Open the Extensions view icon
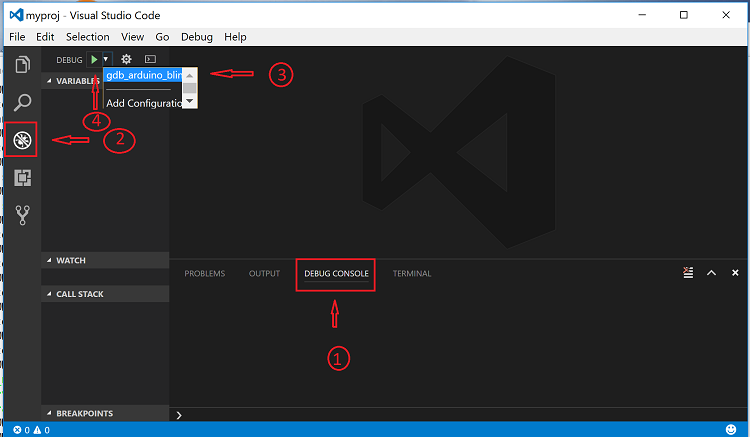The height and width of the screenshot is (437, 750). tap(21, 178)
